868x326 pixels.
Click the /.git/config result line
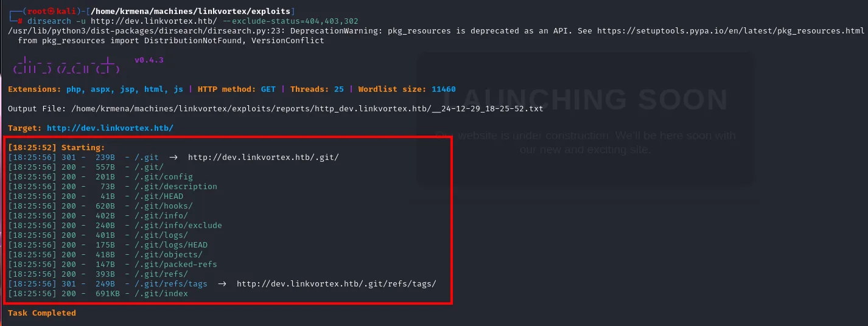(x=100, y=177)
